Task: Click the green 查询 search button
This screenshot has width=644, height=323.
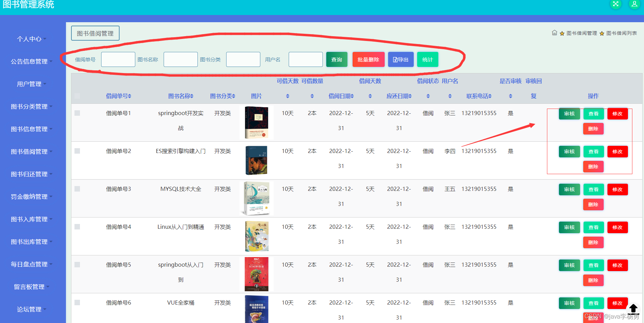Action: pyautogui.click(x=337, y=59)
